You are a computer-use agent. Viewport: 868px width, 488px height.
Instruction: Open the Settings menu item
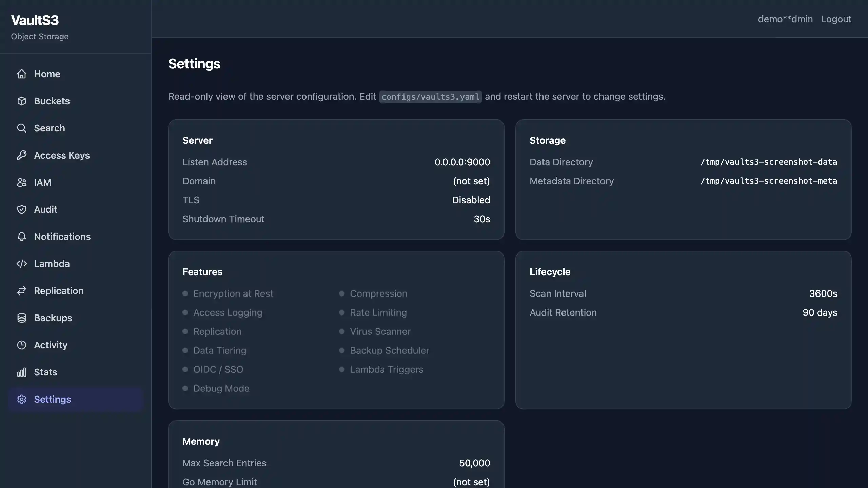point(52,399)
